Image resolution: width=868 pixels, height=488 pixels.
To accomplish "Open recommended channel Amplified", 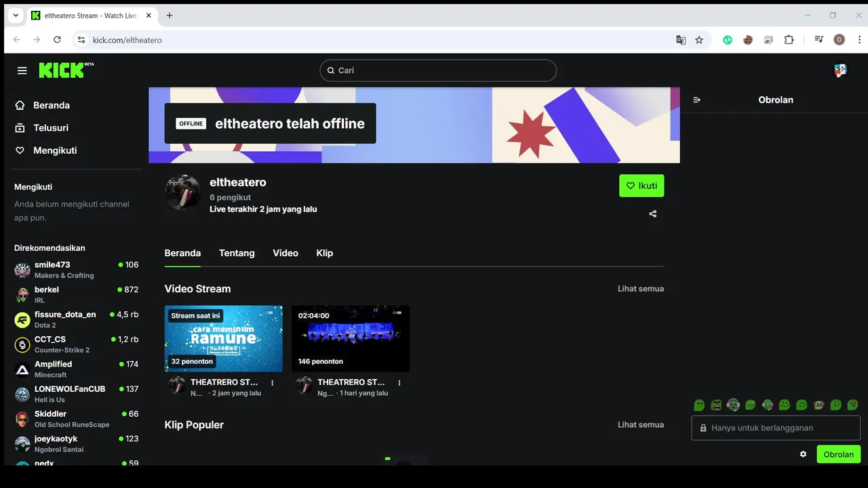I will [x=77, y=369].
